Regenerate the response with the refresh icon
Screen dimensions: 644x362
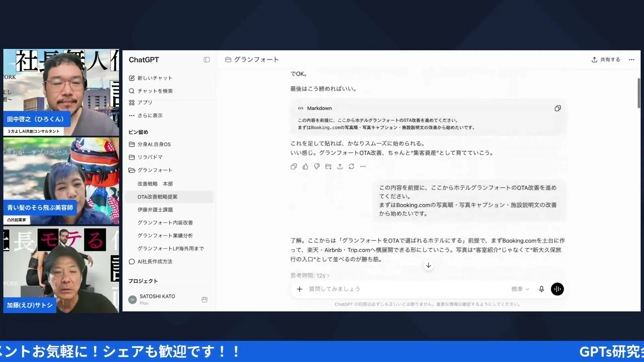(x=351, y=167)
